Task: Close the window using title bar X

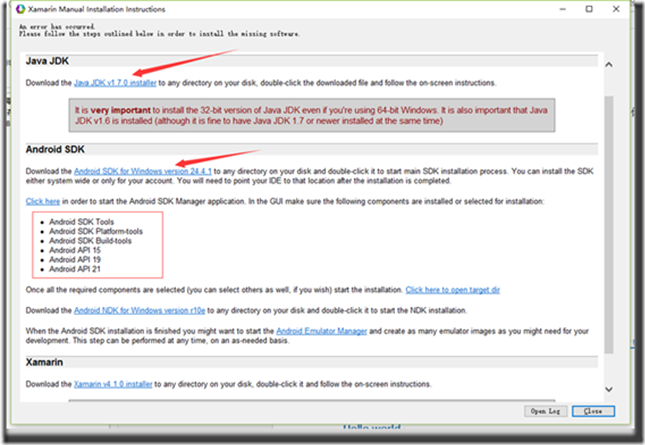Action: [x=616, y=9]
